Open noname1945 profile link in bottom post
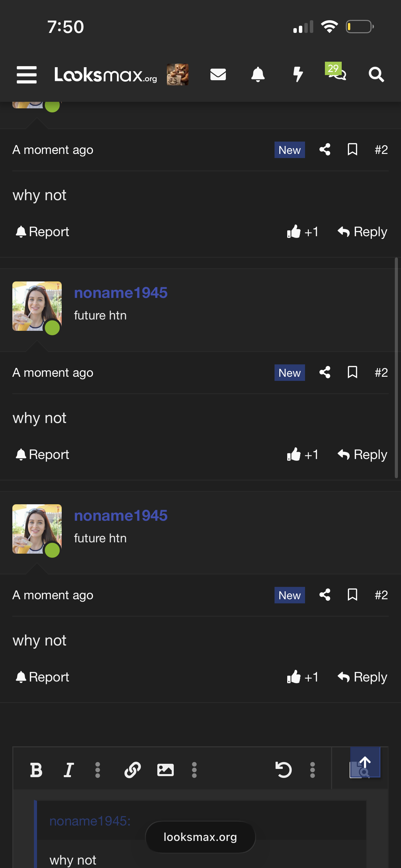The height and width of the screenshot is (868, 401). click(121, 516)
